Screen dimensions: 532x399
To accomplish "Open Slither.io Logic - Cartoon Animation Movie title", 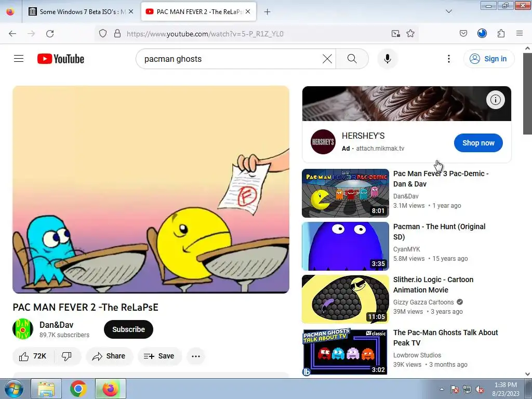I will pos(433,284).
